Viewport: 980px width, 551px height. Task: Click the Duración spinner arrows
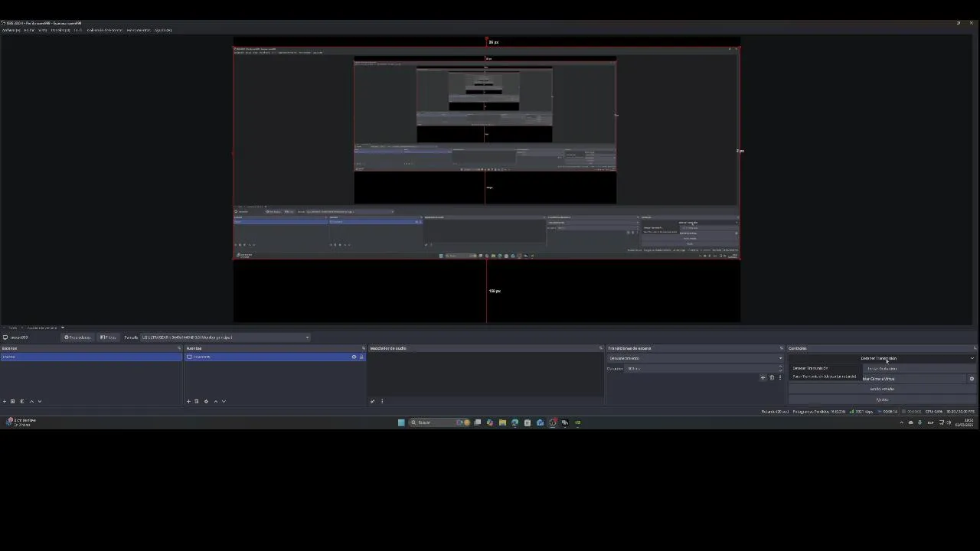tap(781, 368)
